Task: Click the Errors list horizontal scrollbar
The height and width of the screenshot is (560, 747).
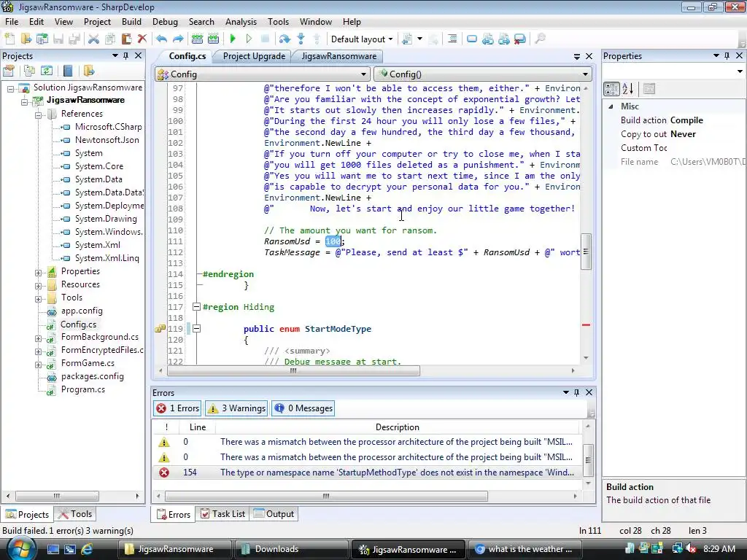Action: pos(326,496)
